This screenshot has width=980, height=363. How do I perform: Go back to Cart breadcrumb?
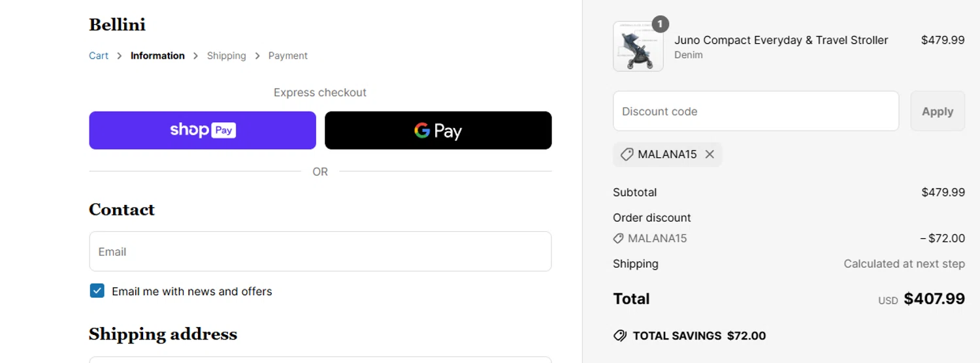[x=99, y=56]
